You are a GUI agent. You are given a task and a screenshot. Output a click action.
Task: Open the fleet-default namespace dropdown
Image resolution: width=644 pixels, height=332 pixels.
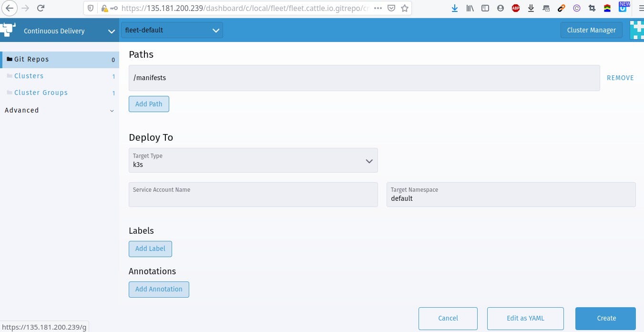pyautogui.click(x=172, y=30)
